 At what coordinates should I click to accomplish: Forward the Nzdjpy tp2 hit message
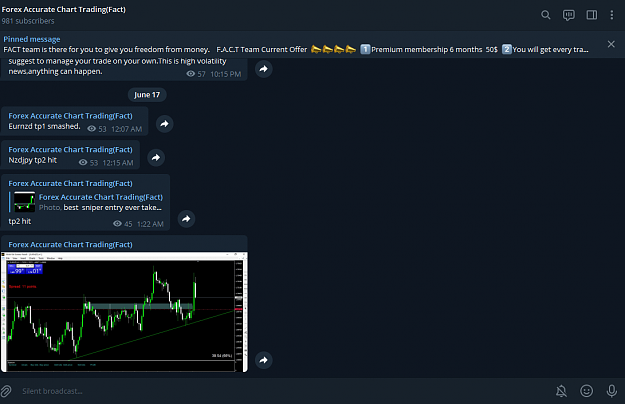156,158
